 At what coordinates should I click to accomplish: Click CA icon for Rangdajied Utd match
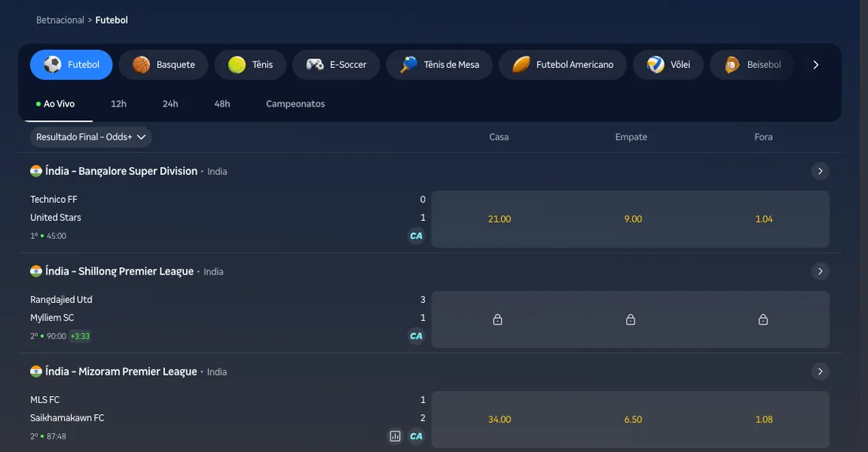click(x=416, y=336)
